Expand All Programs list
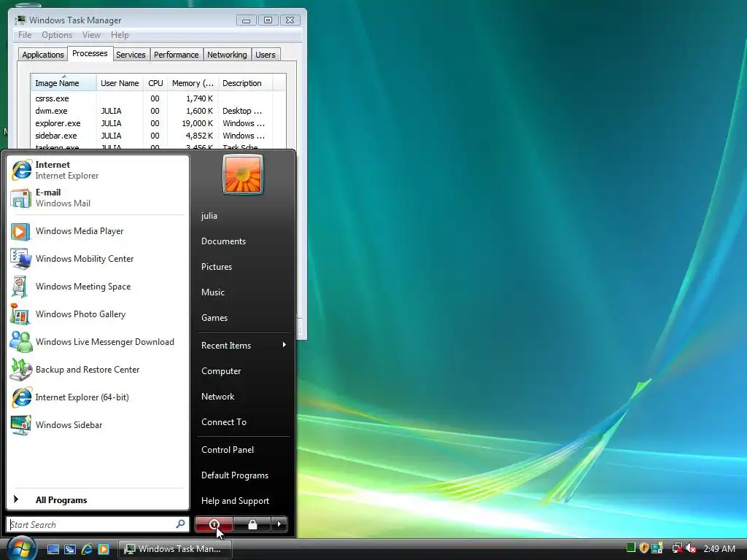The height and width of the screenshot is (560, 747). [x=98, y=500]
